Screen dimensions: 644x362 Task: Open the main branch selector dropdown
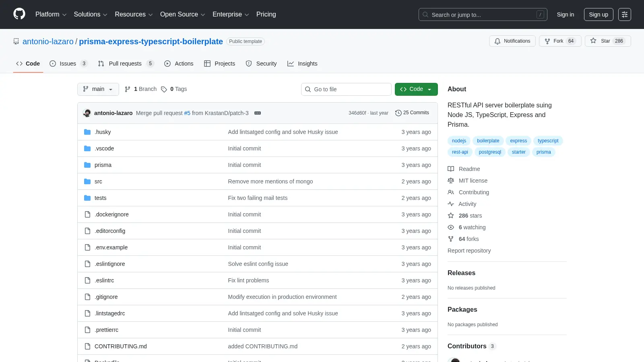pyautogui.click(x=98, y=89)
